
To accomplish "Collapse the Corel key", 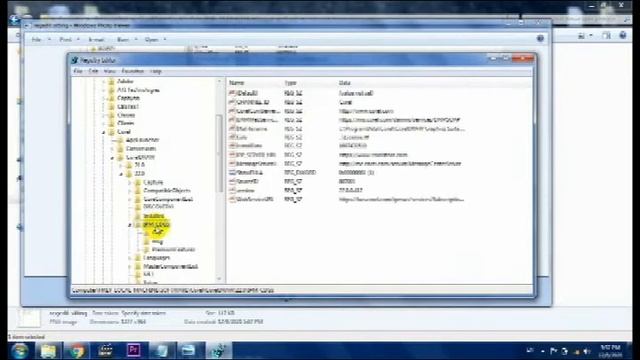I will click(x=103, y=132).
